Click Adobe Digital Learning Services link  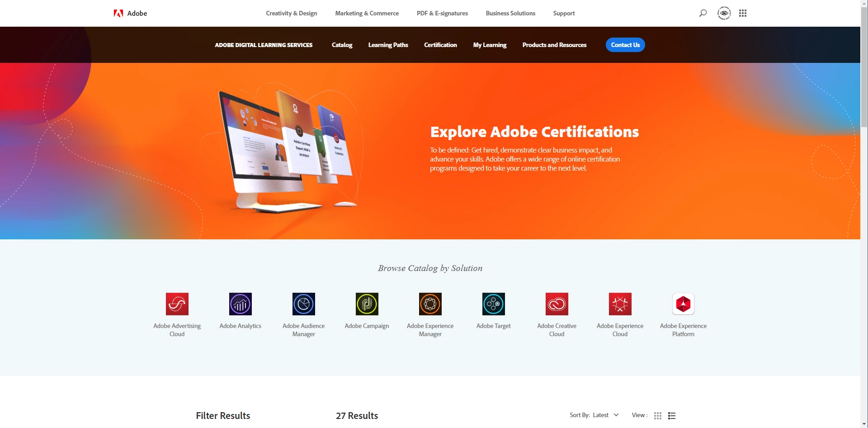click(x=264, y=45)
